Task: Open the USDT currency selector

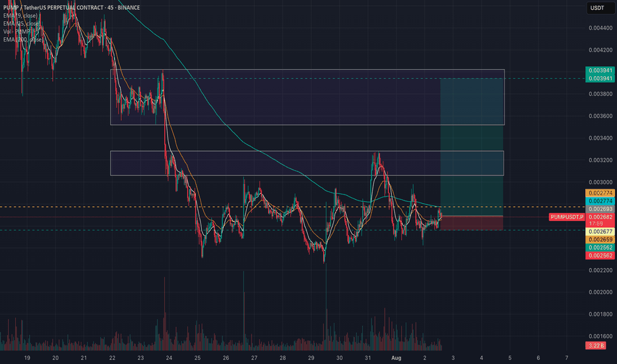Action: pos(600,8)
